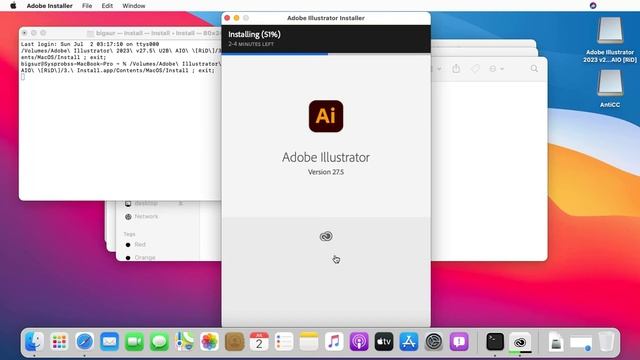The image size is (640, 360).
Task: Click the Siri icon in menu bar
Action: (593, 6)
